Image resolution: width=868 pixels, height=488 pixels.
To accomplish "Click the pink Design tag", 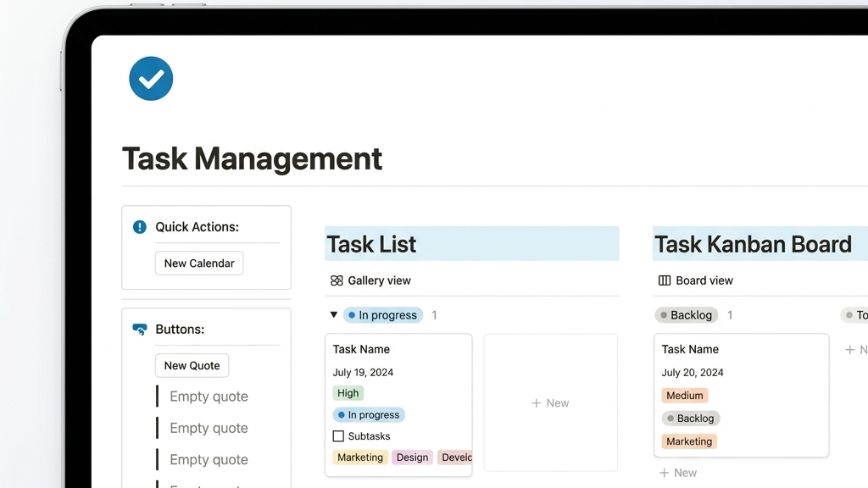I will point(413,457).
